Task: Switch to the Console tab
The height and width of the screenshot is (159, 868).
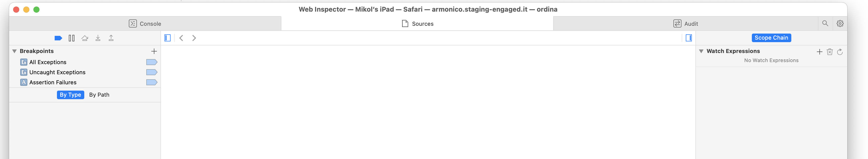Action: [x=145, y=23]
